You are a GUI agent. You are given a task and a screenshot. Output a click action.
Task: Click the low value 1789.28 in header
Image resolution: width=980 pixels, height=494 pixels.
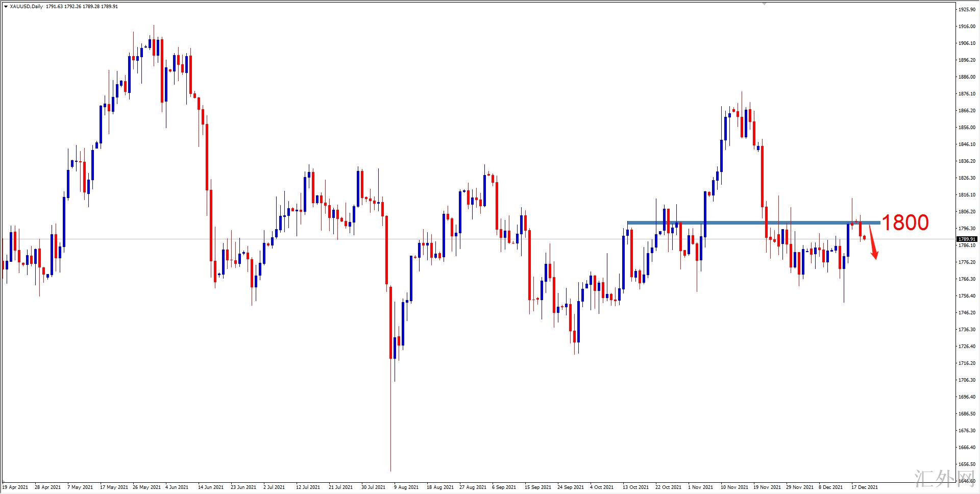point(91,7)
